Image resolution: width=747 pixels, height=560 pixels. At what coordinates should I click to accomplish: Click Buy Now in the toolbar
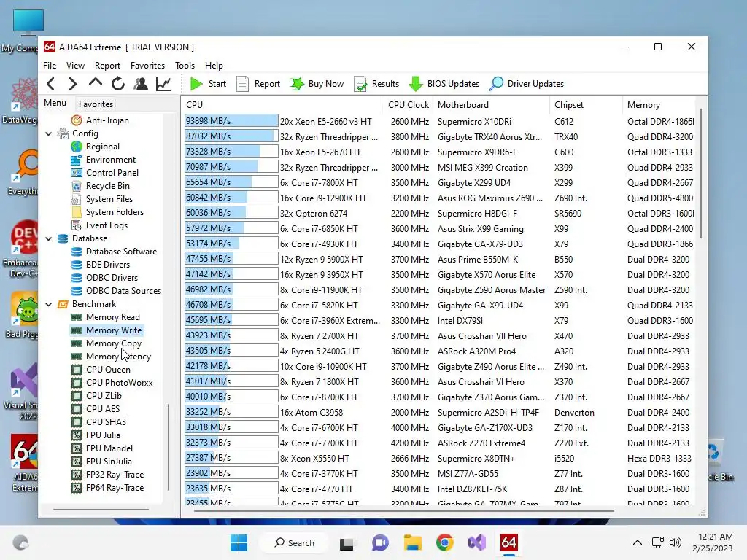[317, 84]
